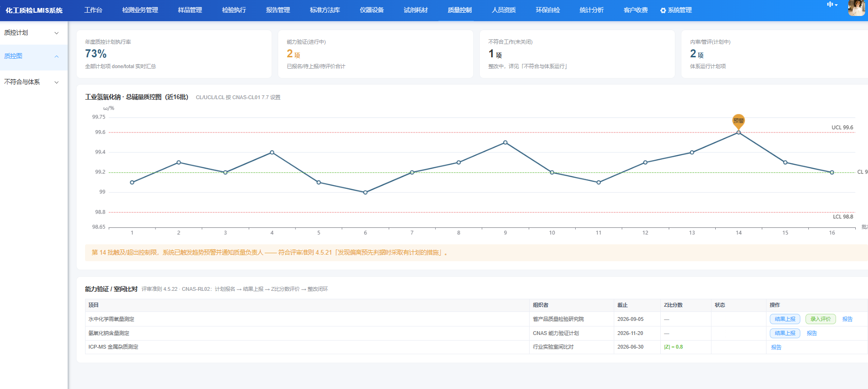The image size is (868, 389).
Task: Expand the 质控计划 sidebar section
Action: pyautogui.click(x=34, y=33)
